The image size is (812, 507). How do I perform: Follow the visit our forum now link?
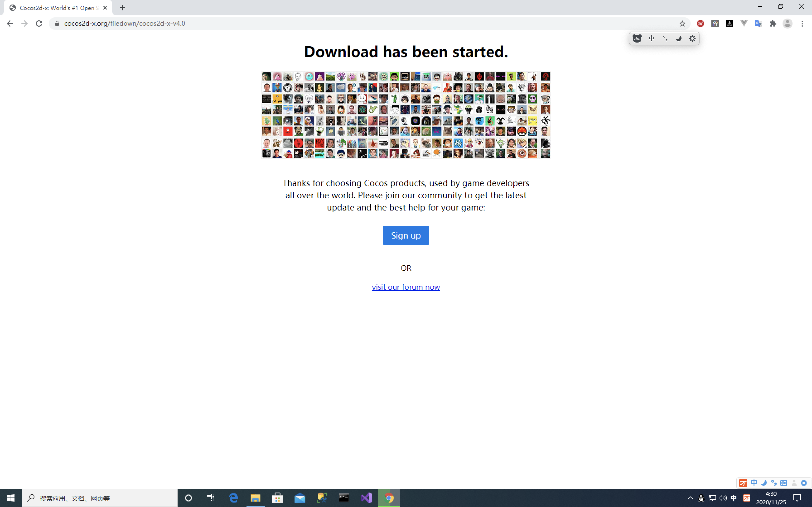[x=406, y=287]
